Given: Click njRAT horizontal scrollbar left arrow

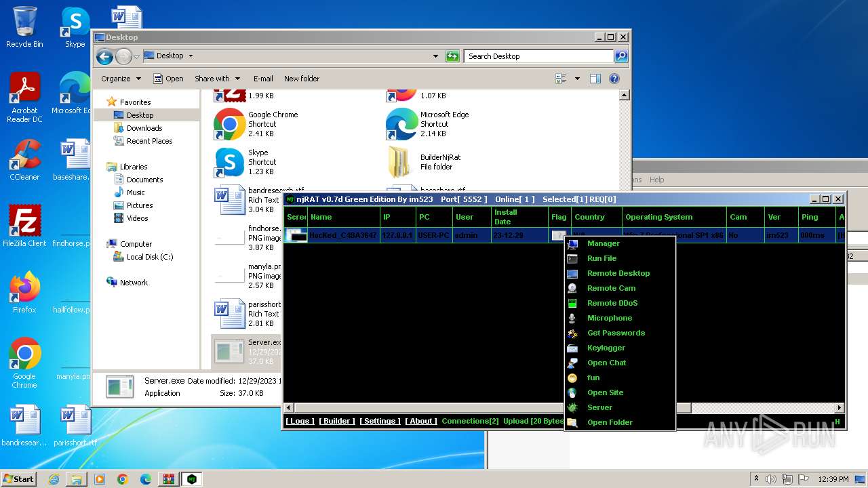Looking at the screenshot, I should pos(289,407).
